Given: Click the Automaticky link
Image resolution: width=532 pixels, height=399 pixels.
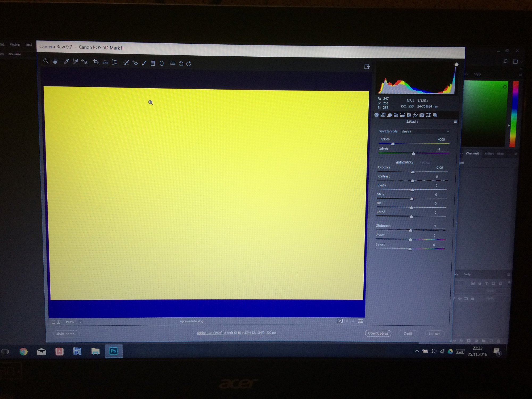Looking at the screenshot, I should point(404,162).
